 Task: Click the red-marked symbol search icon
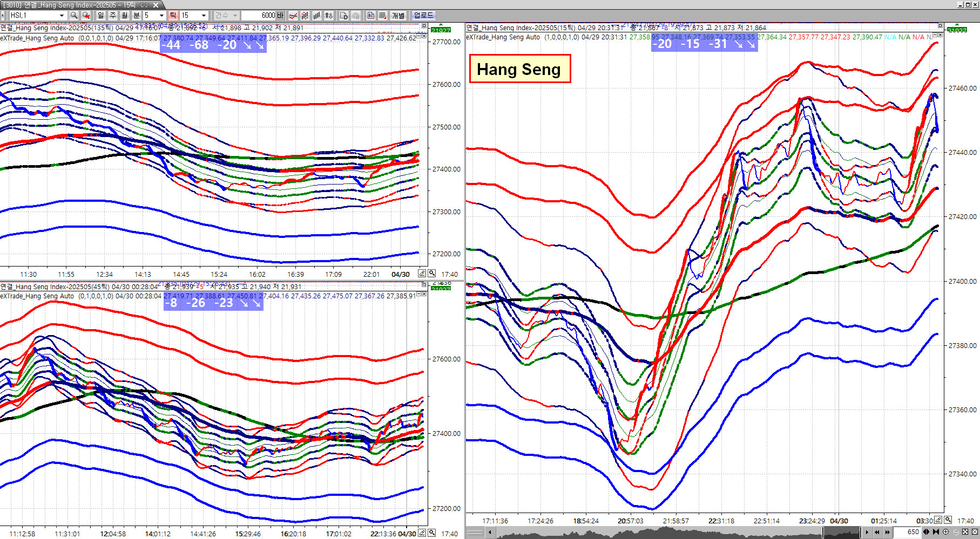[x=85, y=16]
